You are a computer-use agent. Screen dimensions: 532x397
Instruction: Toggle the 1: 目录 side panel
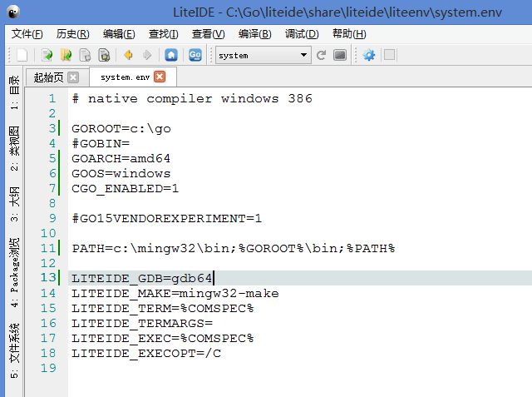[x=14, y=92]
